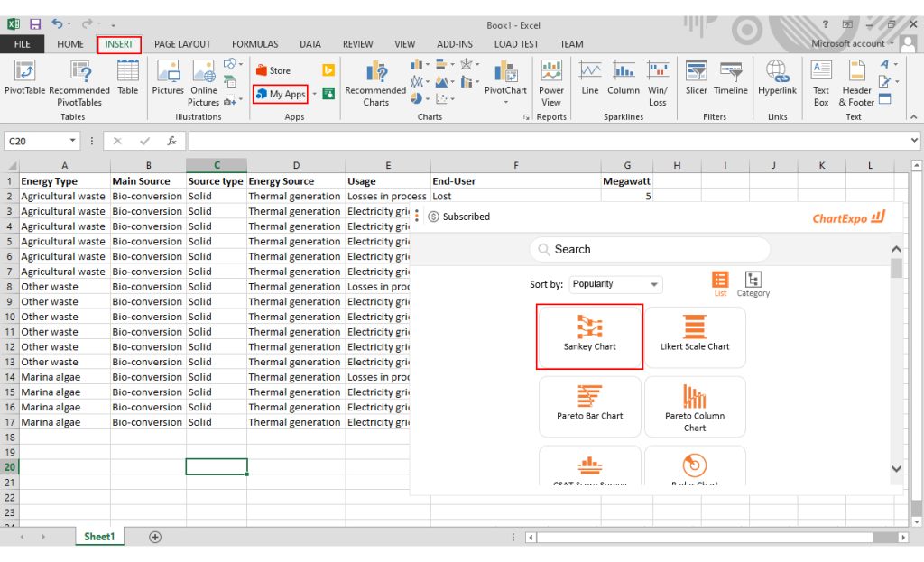Open the Office Store button
924x562 pixels.
[273, 70]
